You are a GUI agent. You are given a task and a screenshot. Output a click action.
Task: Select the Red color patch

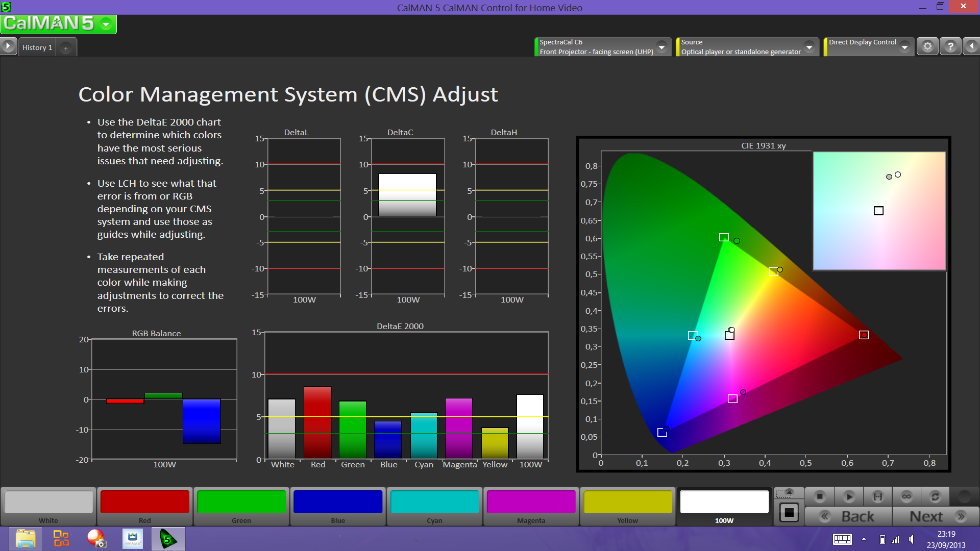pos(145,506)
